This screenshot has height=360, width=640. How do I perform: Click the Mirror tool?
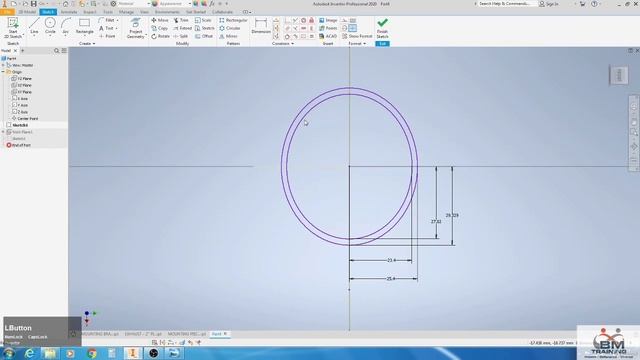tap(228, 36)
